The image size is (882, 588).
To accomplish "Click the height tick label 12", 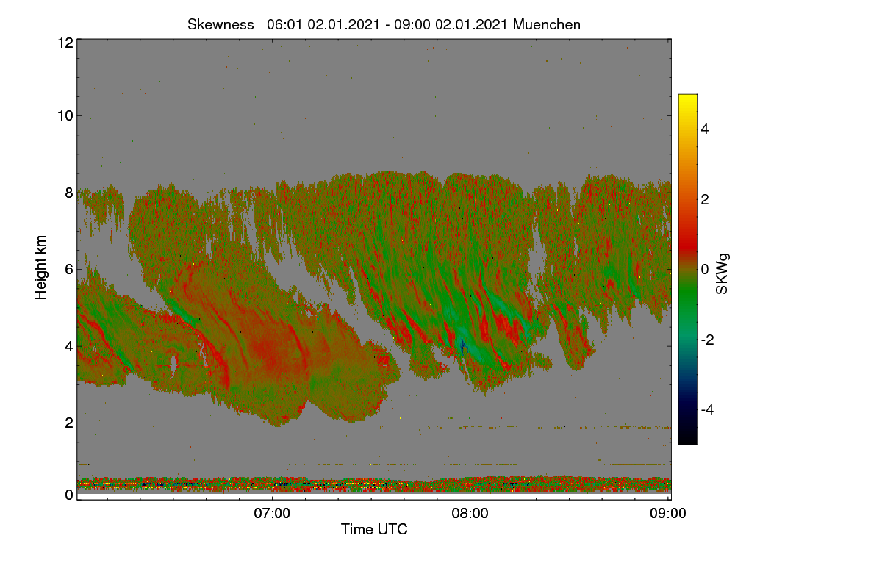I will pyautogui.click(x=65, y=43).
